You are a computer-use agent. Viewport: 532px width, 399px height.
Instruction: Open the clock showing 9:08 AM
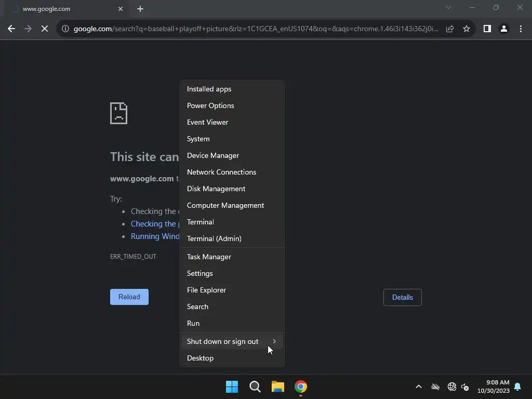494,387
